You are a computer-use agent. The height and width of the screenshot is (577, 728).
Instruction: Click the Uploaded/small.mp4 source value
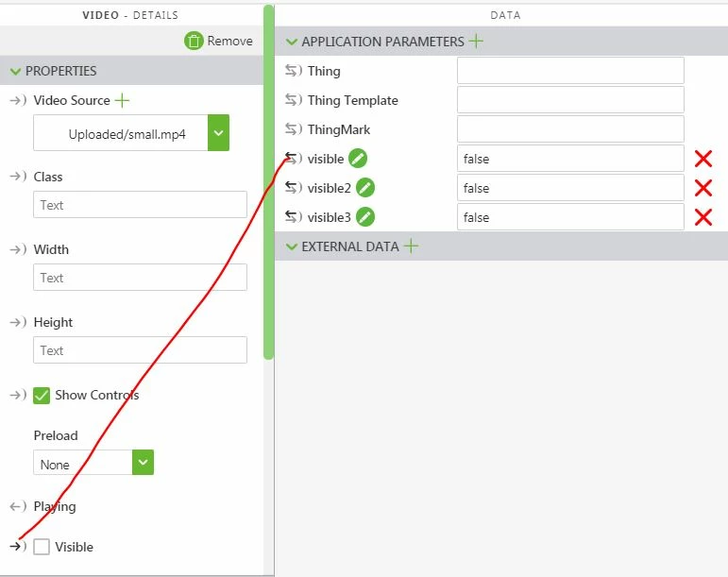(x=127, y=134)
